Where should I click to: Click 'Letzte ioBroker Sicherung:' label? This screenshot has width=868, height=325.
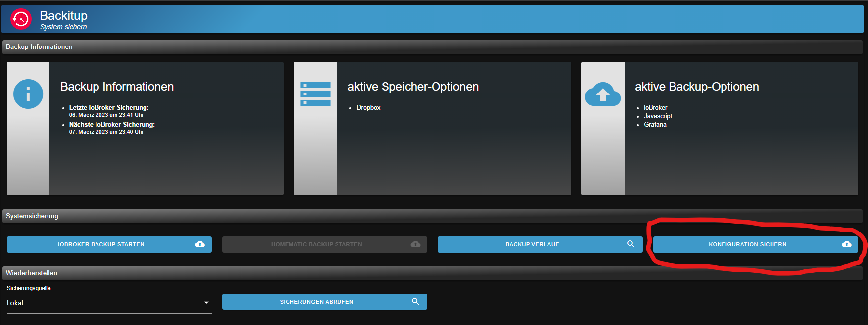point(109,107)
